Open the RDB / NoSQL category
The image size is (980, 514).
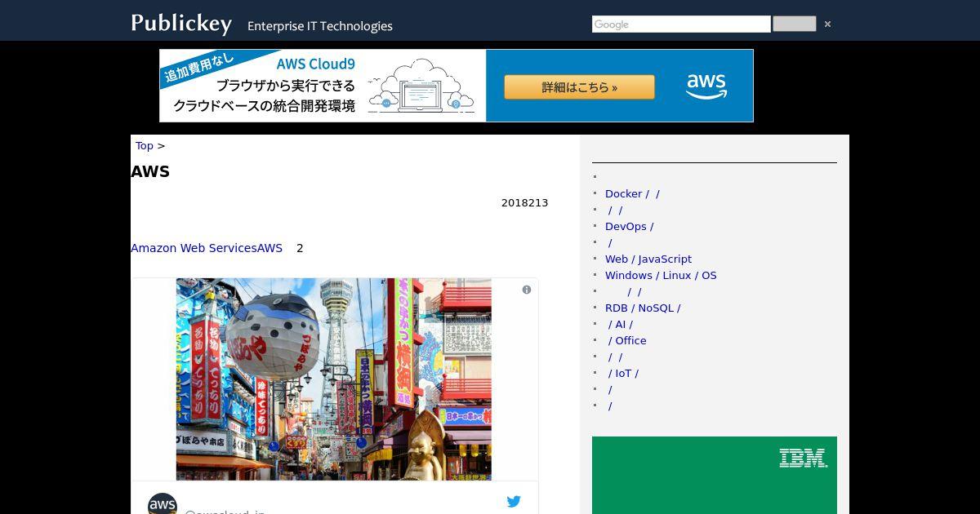643,308
